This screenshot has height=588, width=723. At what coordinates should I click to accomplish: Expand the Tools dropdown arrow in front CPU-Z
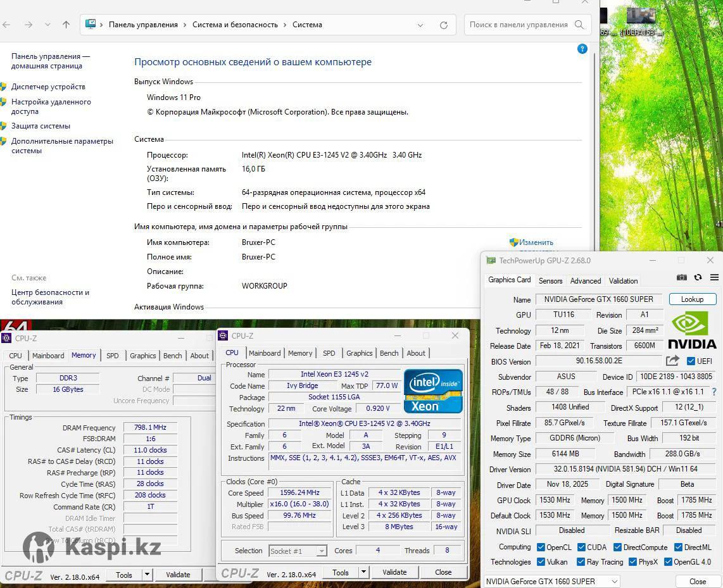(x=364, y=572)
